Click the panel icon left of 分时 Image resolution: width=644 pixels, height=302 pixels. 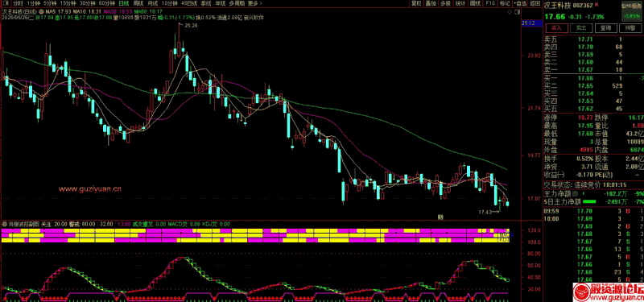[6, 3]
